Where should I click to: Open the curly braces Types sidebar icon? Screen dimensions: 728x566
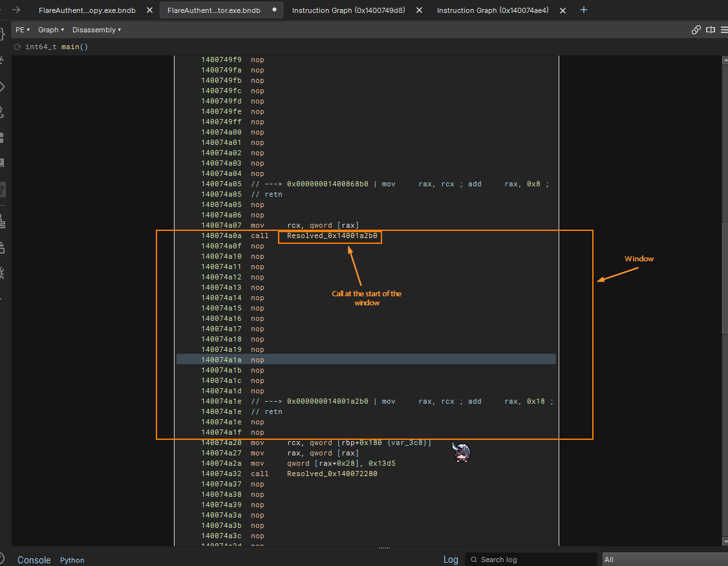3,35
